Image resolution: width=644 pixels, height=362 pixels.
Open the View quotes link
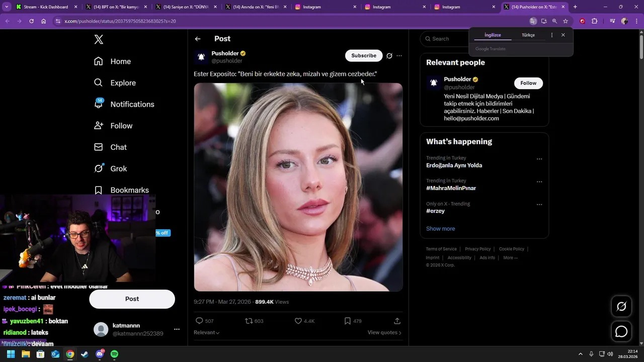pyautogui.click(x=384, y=332)
